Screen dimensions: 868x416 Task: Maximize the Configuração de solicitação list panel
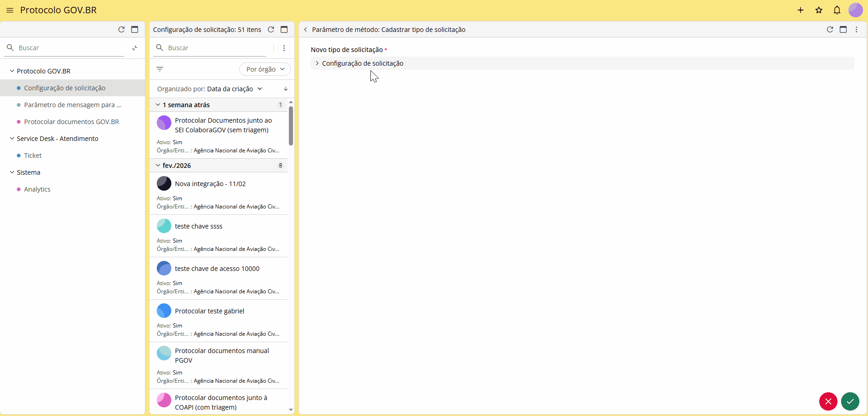pyautogui.click(x=284, y=29)
